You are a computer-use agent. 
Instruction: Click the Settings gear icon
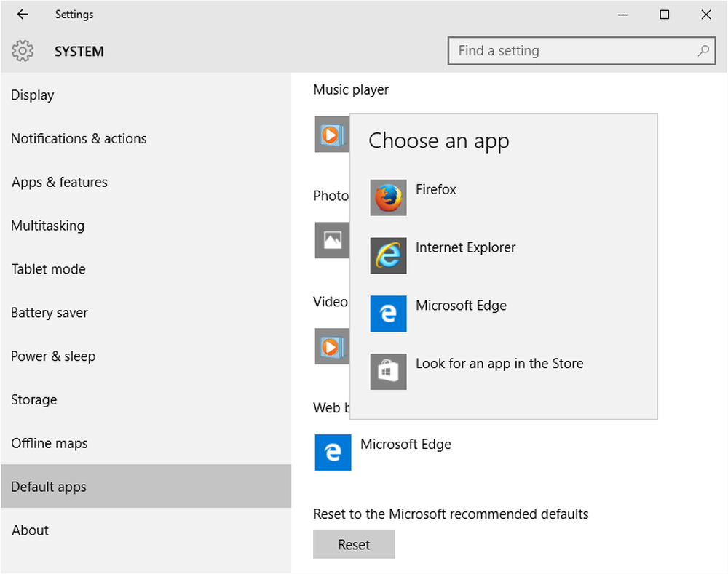[x=23, y=52]
